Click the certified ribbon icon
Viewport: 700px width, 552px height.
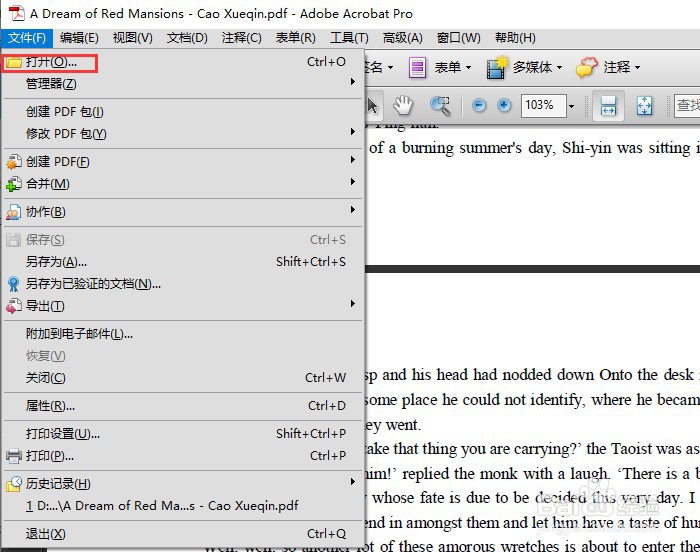(x=13, y=284)
